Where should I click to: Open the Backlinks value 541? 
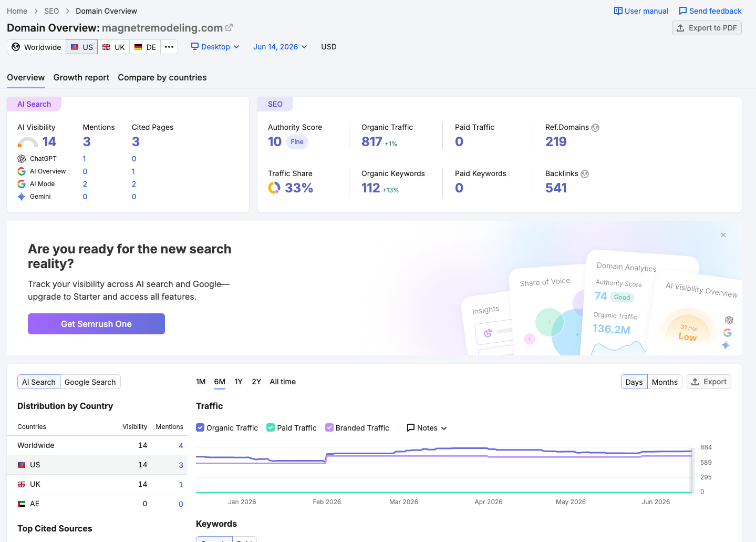[x=556, y=188]
